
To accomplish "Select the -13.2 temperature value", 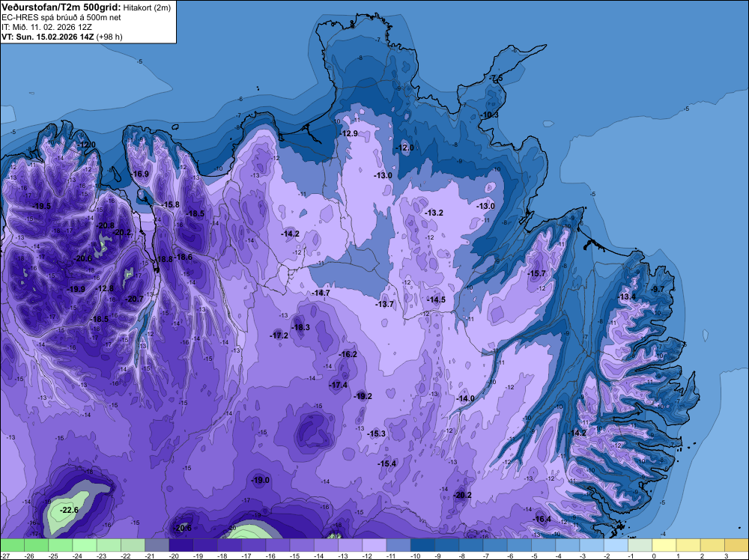I will click(434, 213).
